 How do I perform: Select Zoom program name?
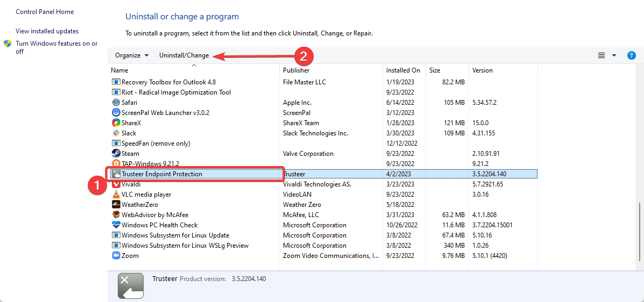(x=130, y=256)
